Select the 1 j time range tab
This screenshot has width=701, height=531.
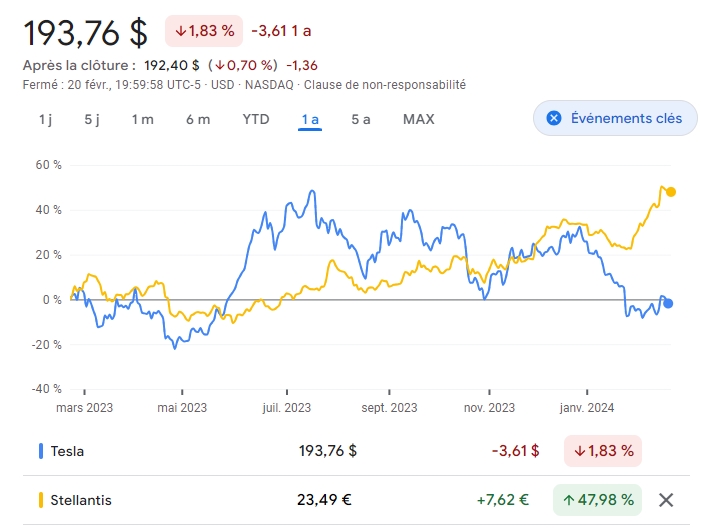(46, 120)
